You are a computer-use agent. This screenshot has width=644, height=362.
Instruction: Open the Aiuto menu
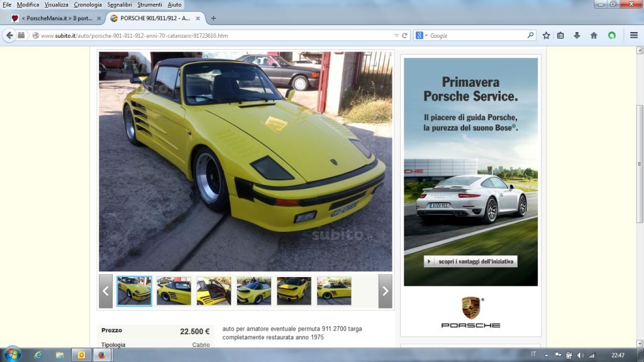tap(174, 4)
